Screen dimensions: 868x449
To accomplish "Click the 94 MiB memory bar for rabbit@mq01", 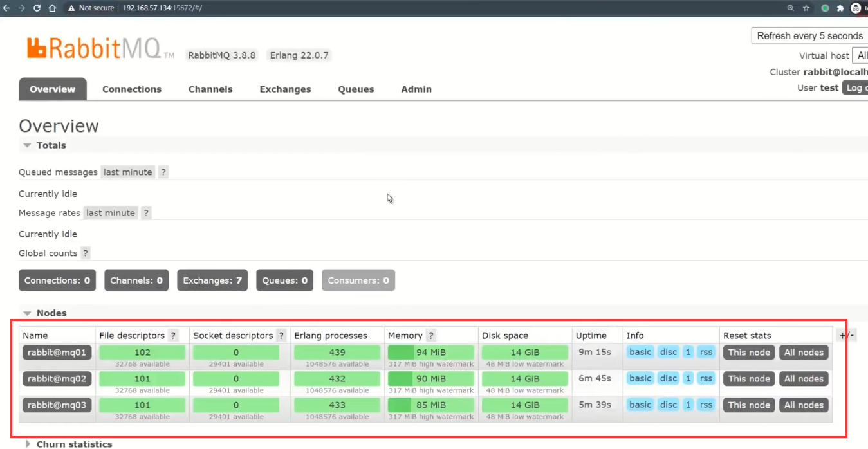I will pyautogui.click(x=431, y=353).
